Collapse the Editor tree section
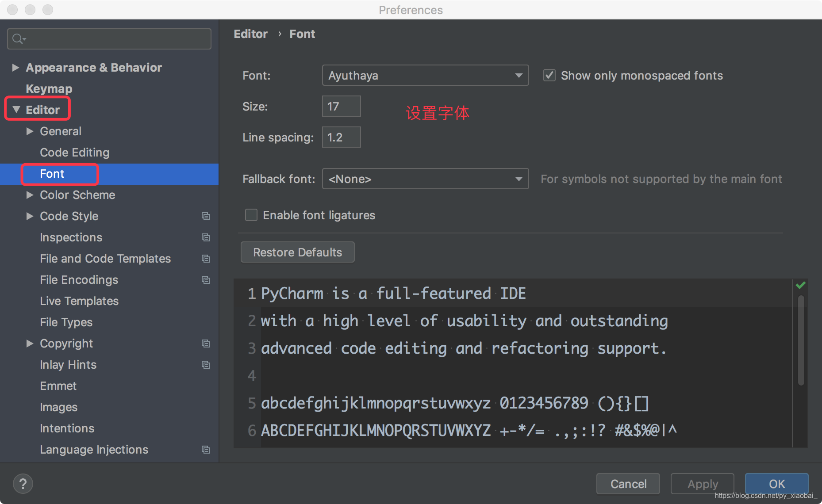Screen dimensions: 822x504 point(16,110)
